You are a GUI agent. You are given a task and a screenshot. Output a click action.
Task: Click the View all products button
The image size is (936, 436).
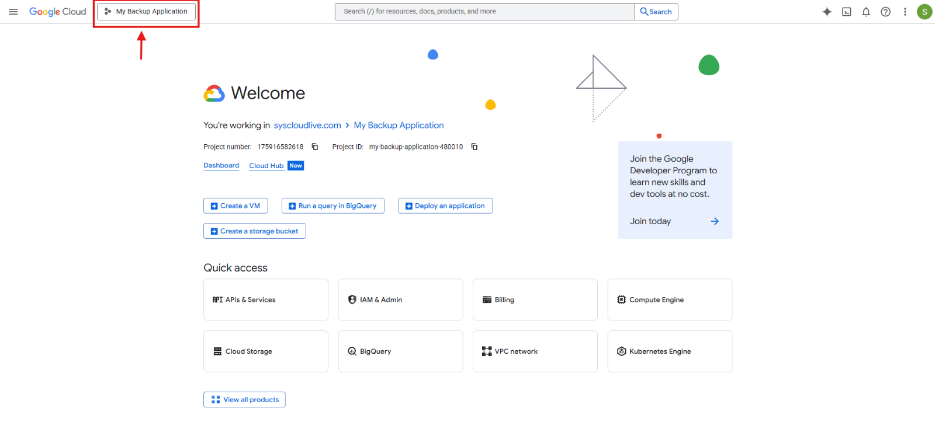pos(244,400)
